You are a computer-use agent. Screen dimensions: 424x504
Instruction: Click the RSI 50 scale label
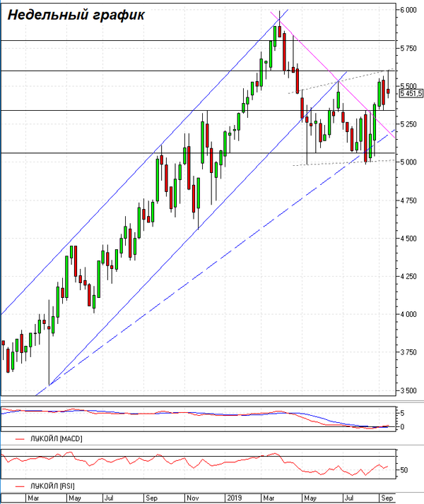(x=404, y=470)
